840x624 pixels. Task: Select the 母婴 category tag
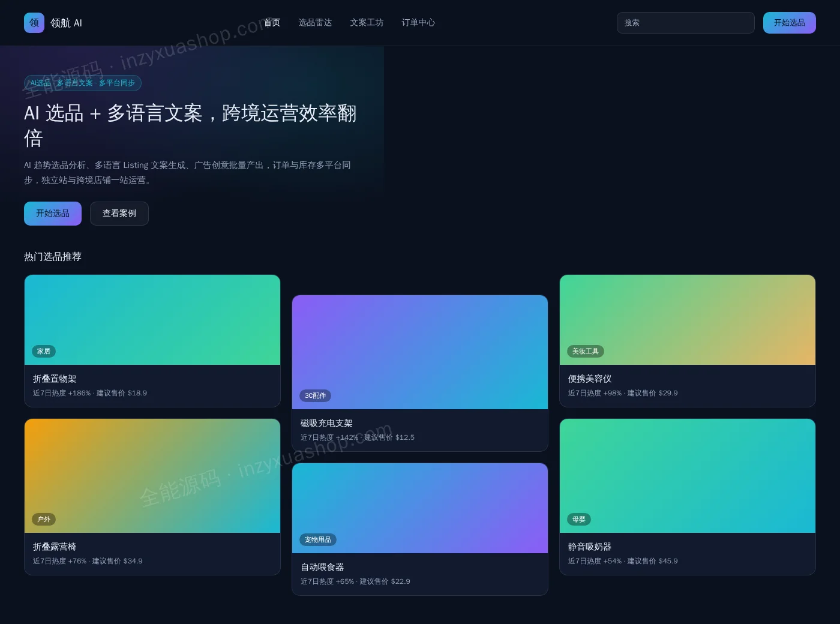coord(579,520)
